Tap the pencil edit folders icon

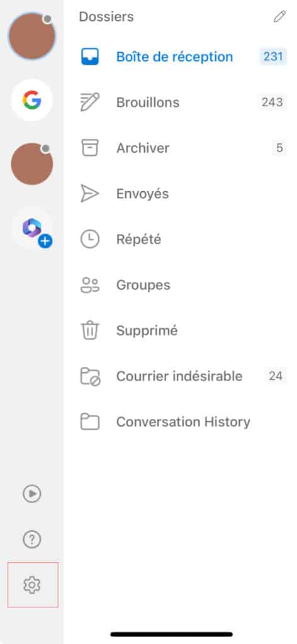coord(279,17)
